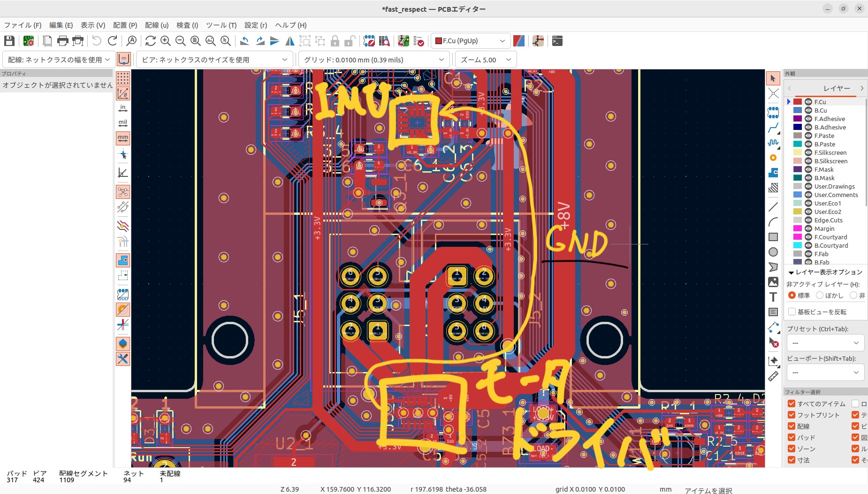
Task: Open the ファイル menu
Action: coord(23,25)
